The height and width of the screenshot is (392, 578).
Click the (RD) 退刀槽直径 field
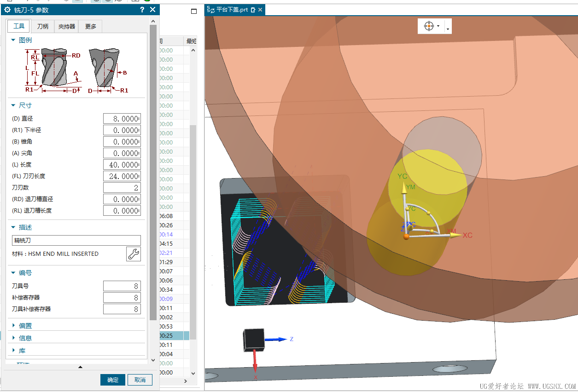point(122,199)
